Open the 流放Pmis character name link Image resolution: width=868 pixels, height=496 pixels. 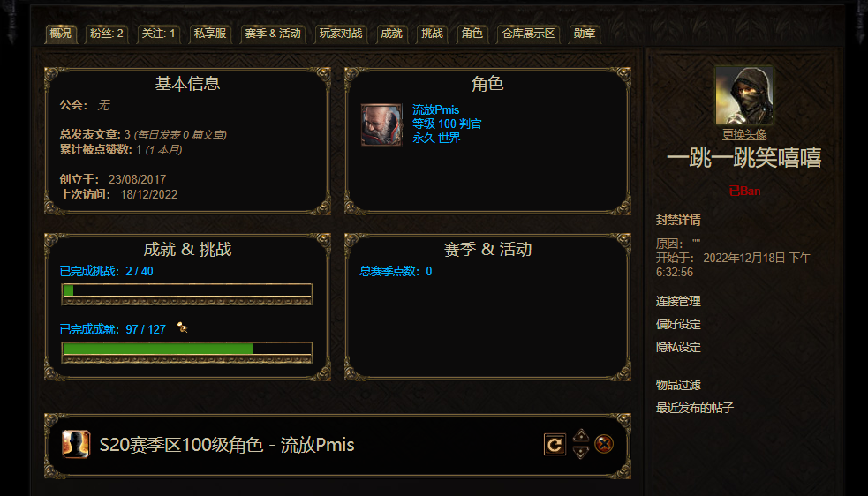[435, 109]
